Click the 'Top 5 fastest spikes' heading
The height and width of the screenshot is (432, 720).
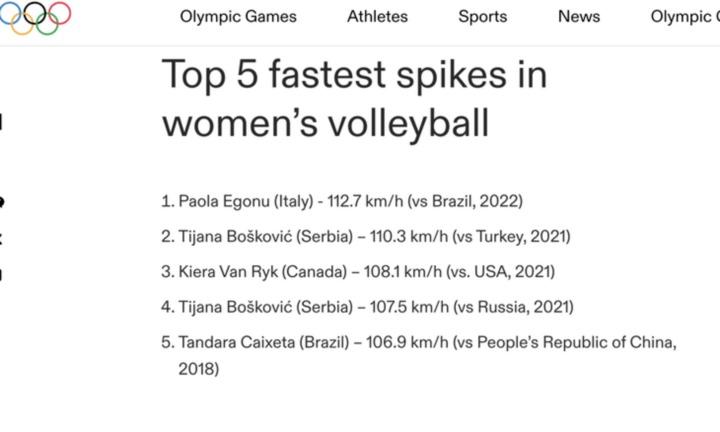pyautogui.click(x=354, y=100)
